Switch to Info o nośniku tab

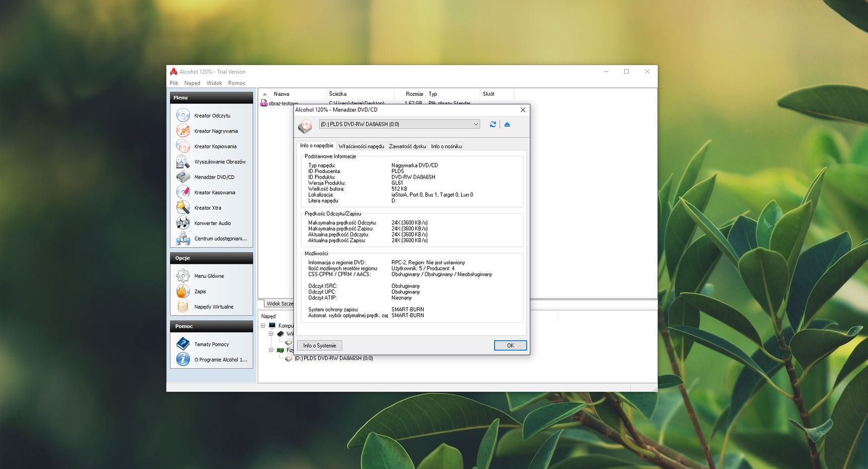click(446, 146)
